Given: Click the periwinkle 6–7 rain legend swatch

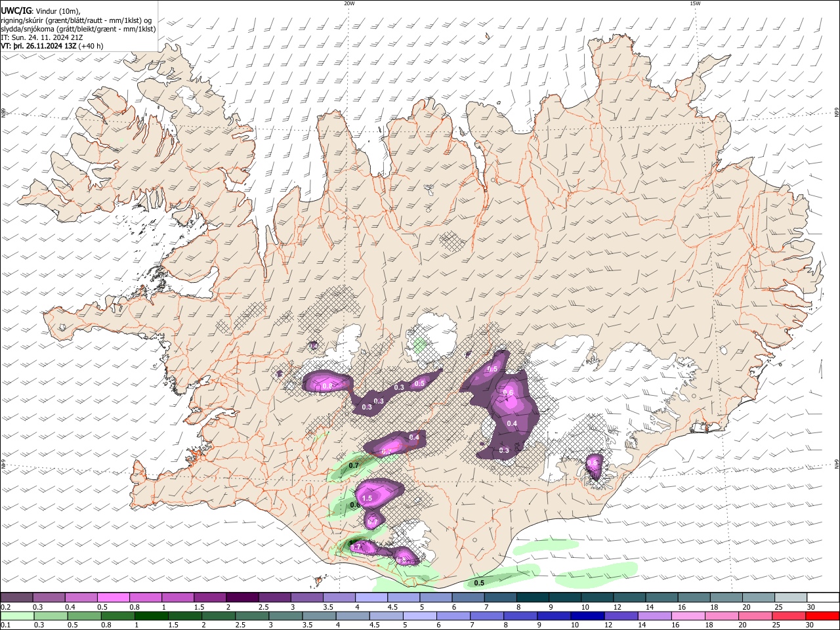Looking at the screenshot, I should [x=453, y=616].
